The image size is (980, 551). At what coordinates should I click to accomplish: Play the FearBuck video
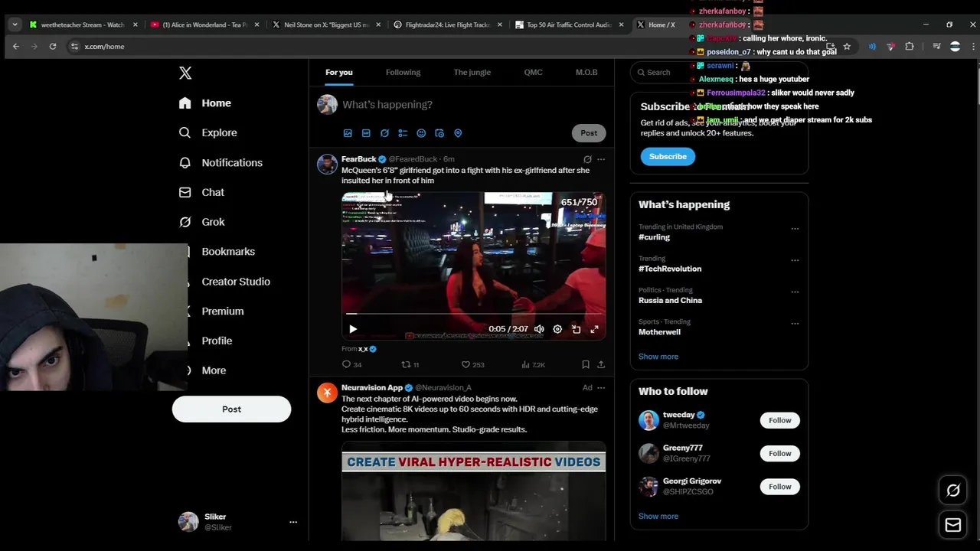tap(353, 329)
